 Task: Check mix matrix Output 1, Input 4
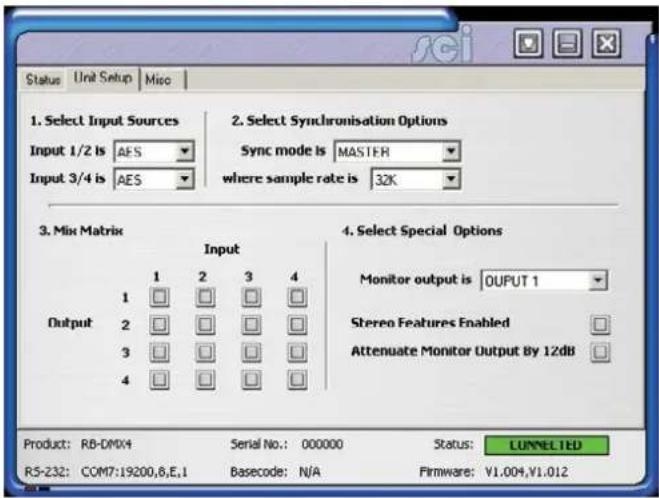[x=297, y=297]
